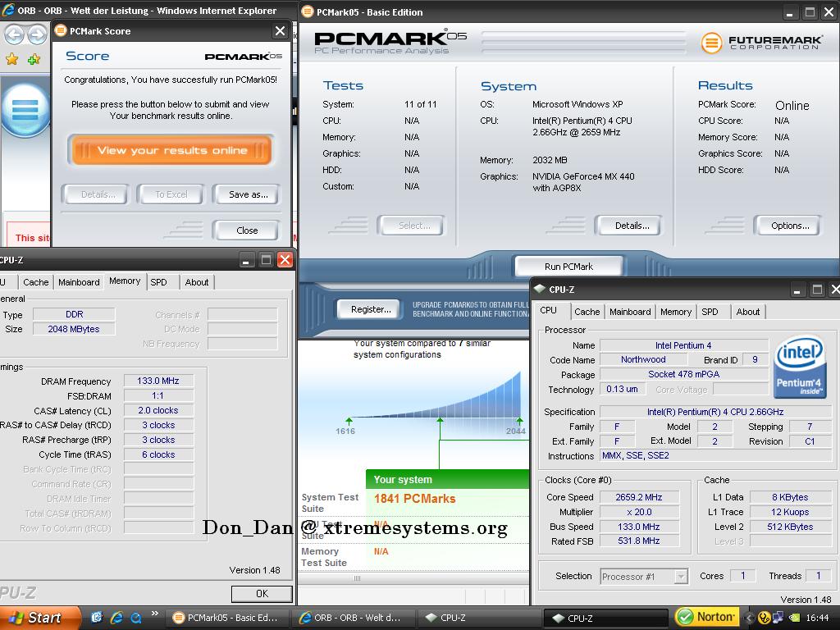The height and width of the screenshot is (630, 840).
Task: Click the memory Size 2048 MBytes field
Action: (x=74, y=329)
